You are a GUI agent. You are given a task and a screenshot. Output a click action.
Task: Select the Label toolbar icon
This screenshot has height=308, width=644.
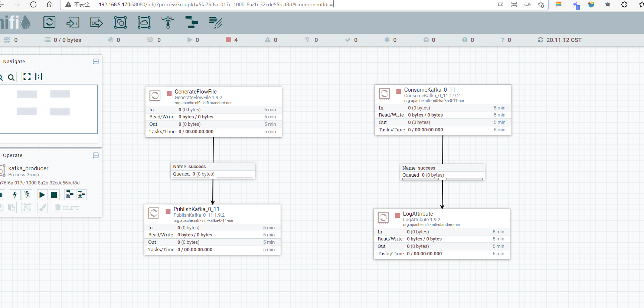tap(215, 22)
